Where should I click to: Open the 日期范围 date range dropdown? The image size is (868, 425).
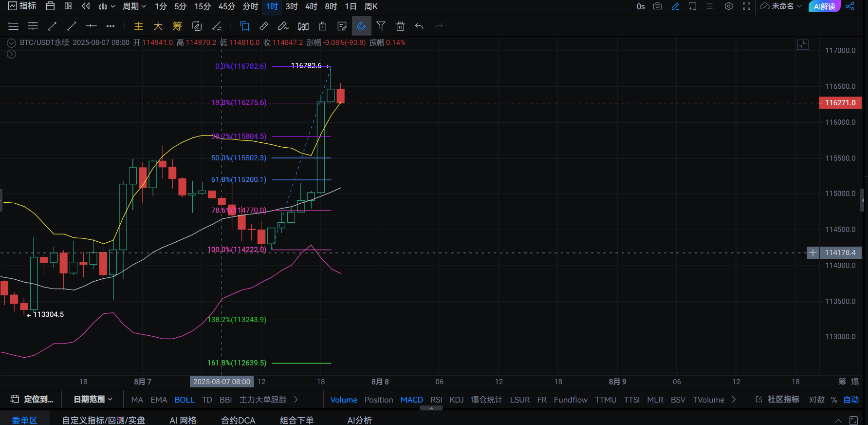[x=92, y=400]
